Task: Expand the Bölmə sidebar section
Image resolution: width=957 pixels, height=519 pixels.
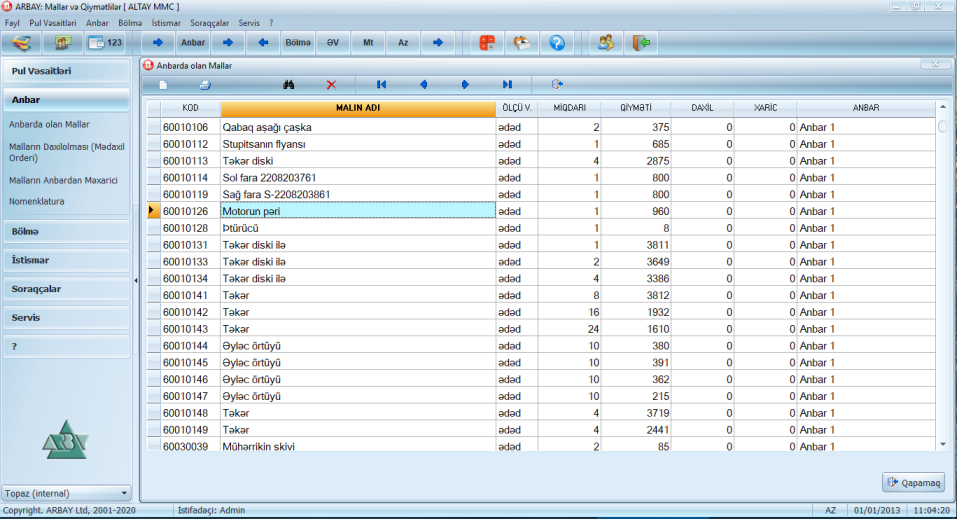Action: coord(67,231)
